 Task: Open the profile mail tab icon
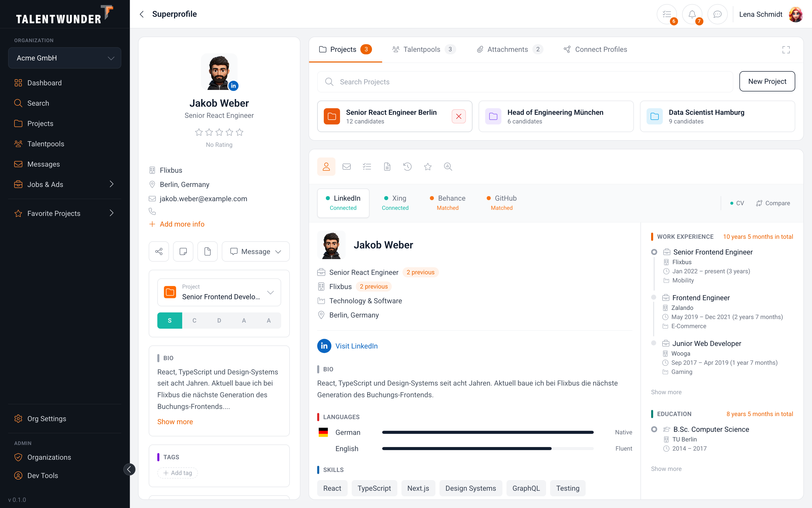[347, 167]
